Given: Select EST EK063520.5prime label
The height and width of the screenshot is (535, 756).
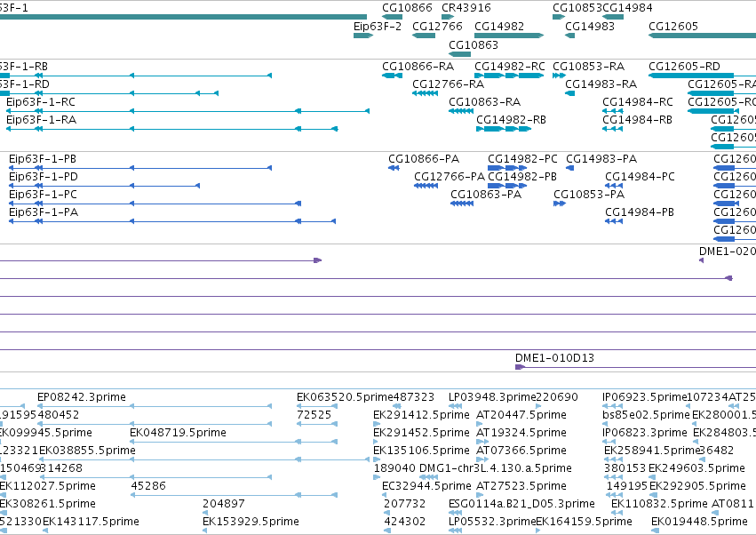Looking at the screenshot, I should 346,397.
